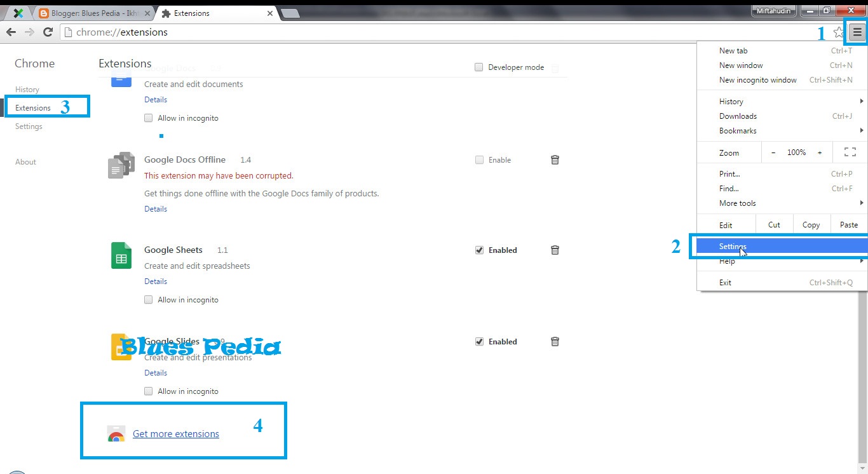Screen dimensions: 868x474
Task: Open About in left sidebar
Action: pos(25,162)
